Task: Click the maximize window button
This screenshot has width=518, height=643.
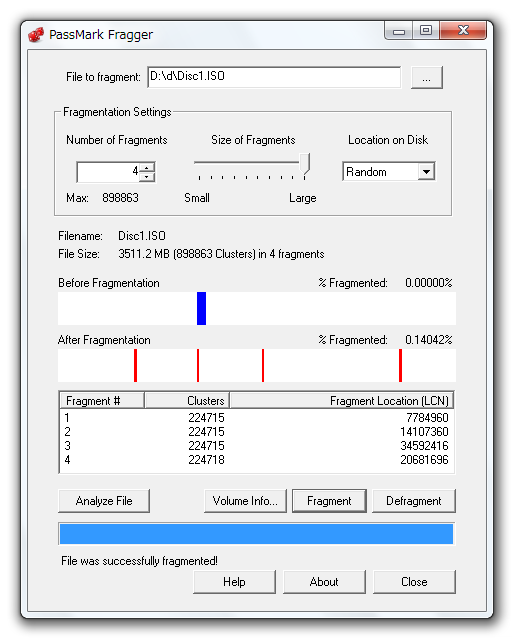Action: click(426, 31)
